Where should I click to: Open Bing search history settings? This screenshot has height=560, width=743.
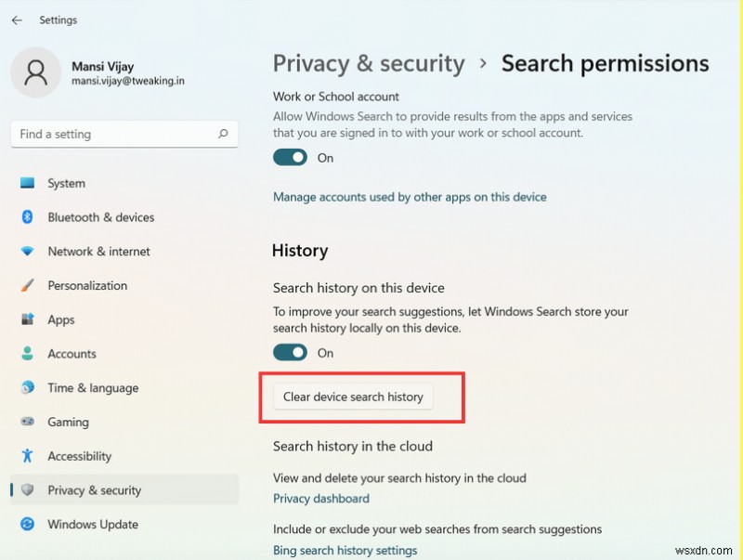[345, 550]
